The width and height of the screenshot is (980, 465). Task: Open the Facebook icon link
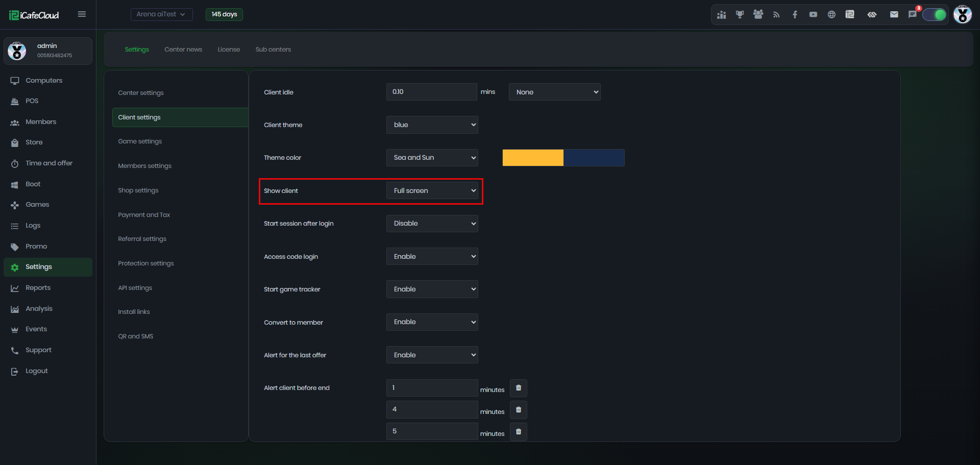(795, 15)
